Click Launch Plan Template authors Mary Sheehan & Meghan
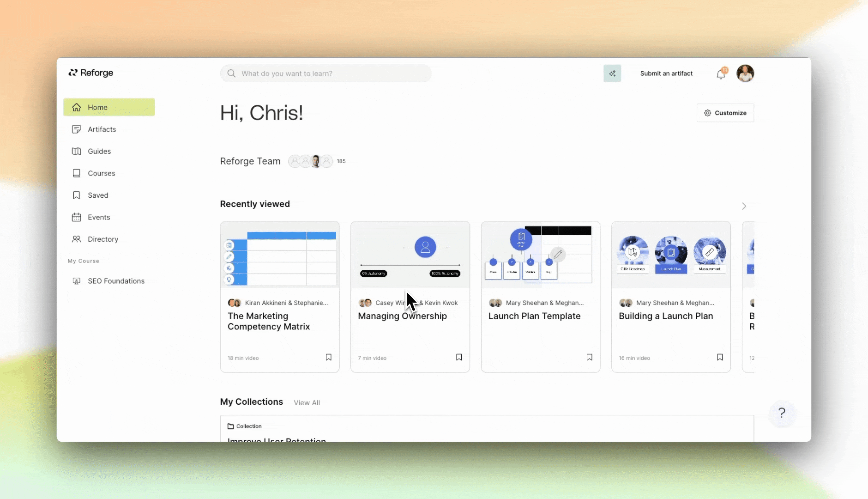The width and height of the screenshot is (868, 499). [545, 303]
